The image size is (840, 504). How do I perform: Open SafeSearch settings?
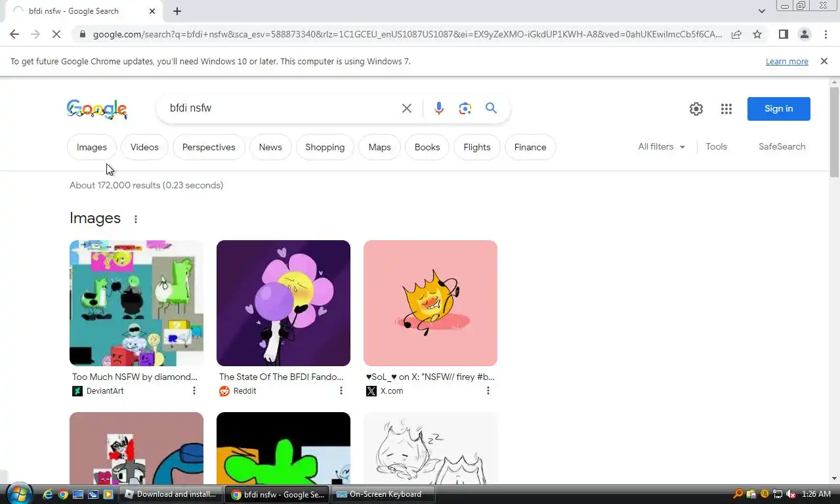(782, 146)
